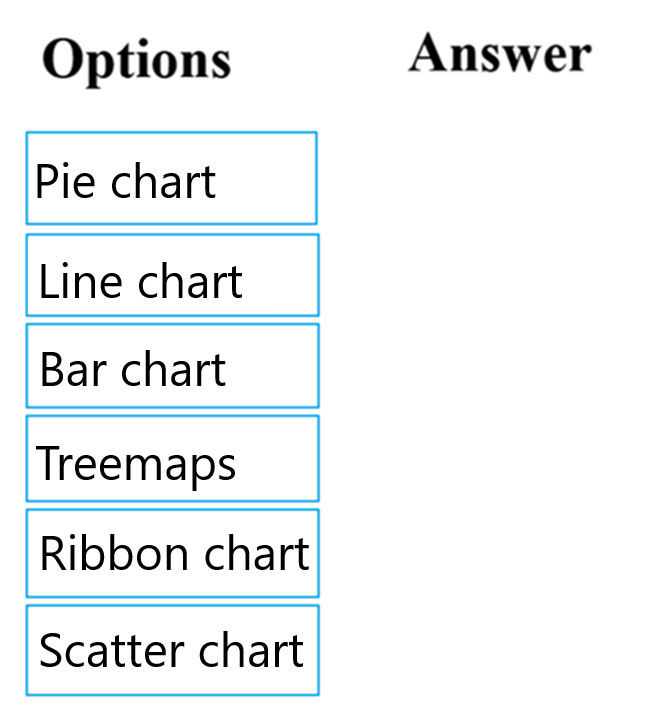This screenshot has height=721, width=667.
Task: Choose the Bar chart option box
Action: (x=172, y=366)
